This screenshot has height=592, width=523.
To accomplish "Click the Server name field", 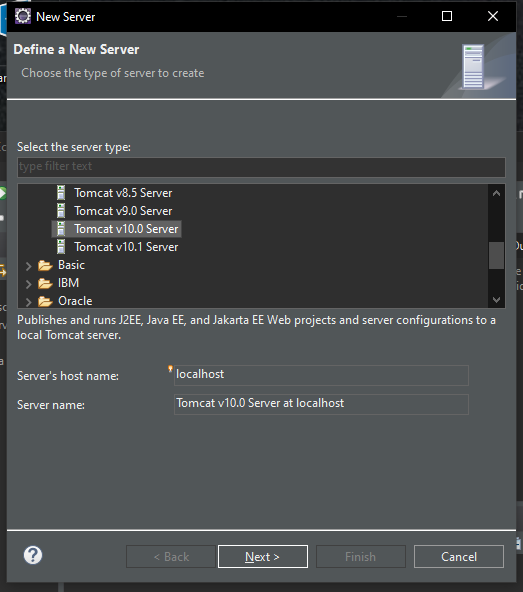I will click(x=321, y=404).
